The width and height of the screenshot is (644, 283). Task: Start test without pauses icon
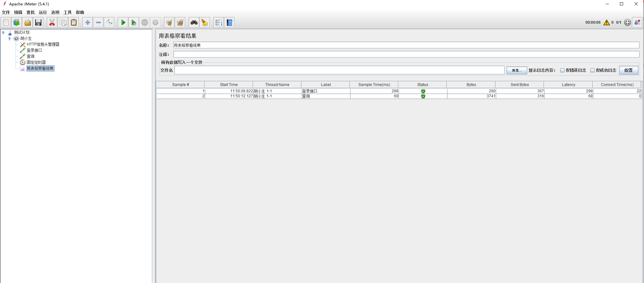coord(134,22)
